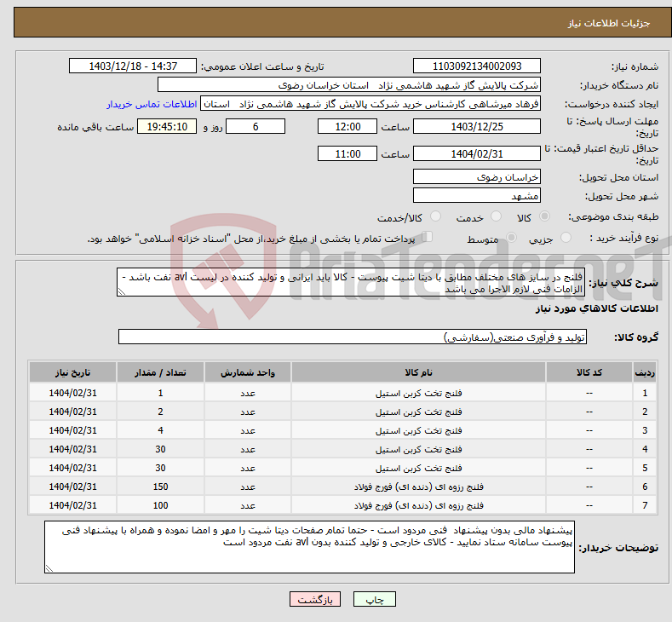Click the delivery city field مشهد
Viewport: 672px width, 622px height.
[477, 195]
